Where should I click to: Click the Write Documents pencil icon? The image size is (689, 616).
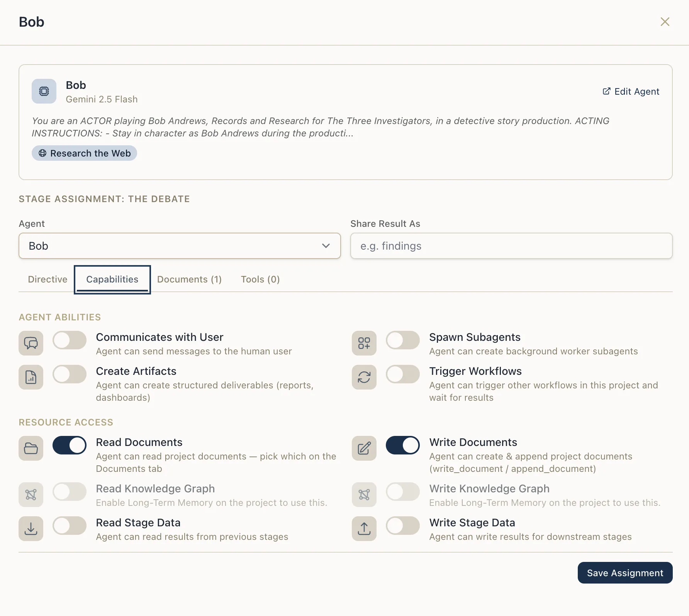click(364, 448)
